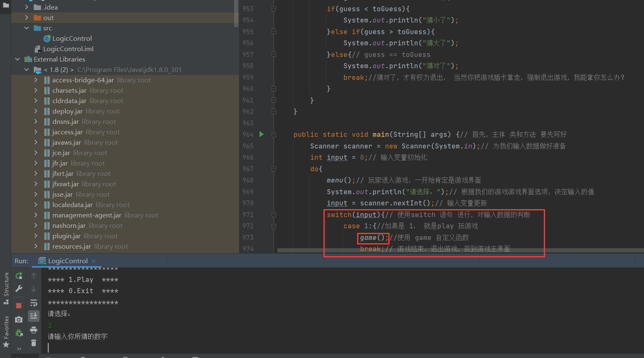This screenshot has height=358, width=644.
Task: Expand the .idea folder
Action: tap(27, 7)
